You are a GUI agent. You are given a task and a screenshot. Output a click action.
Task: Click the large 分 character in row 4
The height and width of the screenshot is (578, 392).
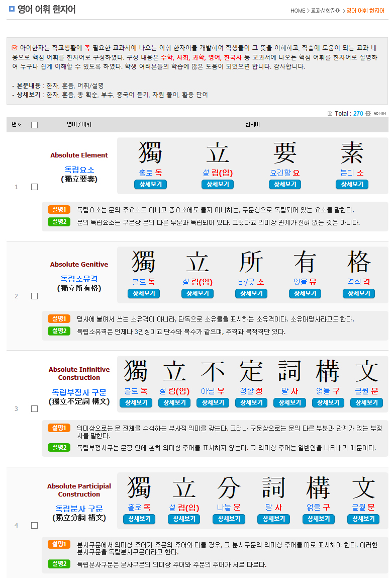click(x=229, y=487)
